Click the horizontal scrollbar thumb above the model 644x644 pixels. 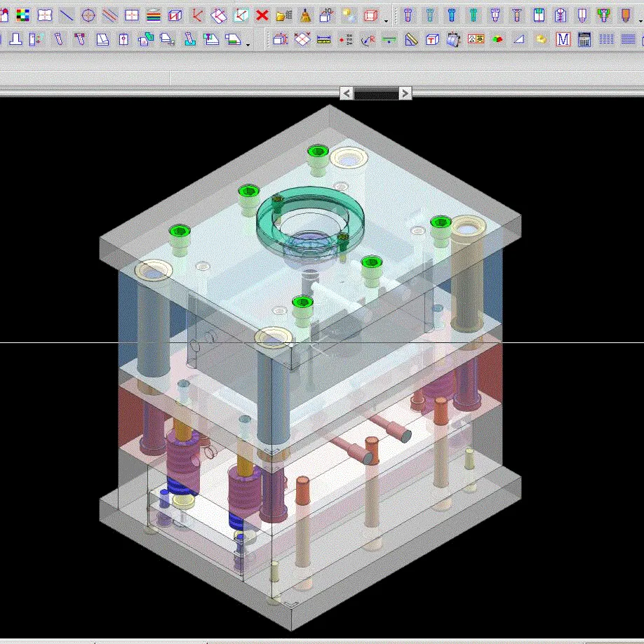tap(375, 93)
